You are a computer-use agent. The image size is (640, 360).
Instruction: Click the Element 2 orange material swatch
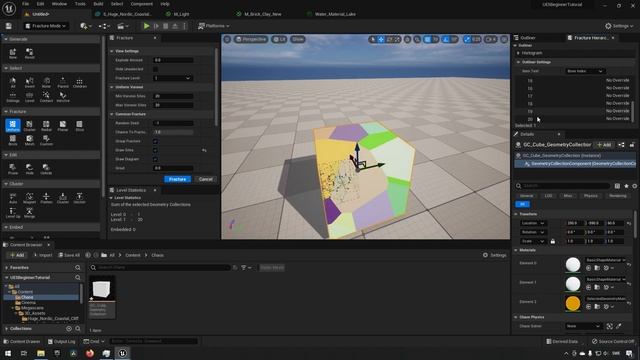click(x=573, y=303)
